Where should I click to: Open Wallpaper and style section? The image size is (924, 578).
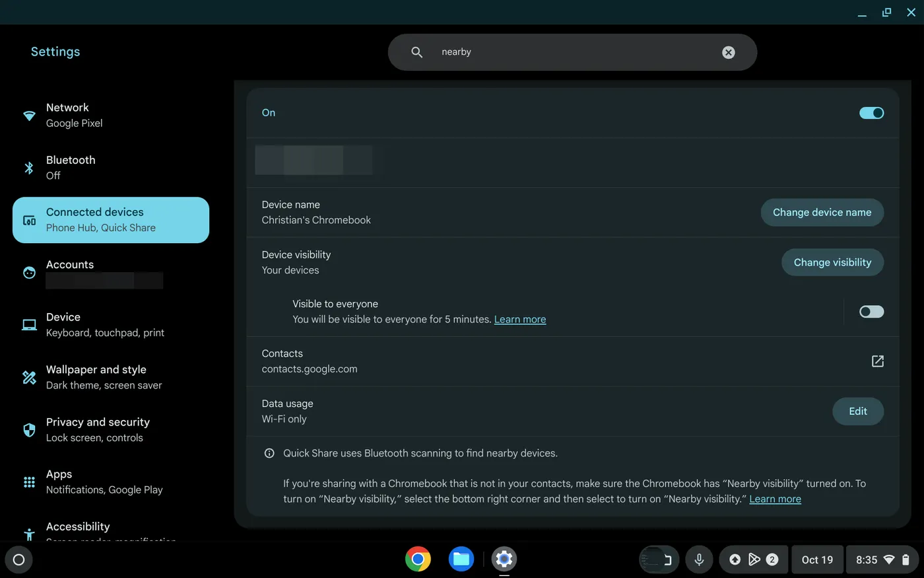point(111,377)
